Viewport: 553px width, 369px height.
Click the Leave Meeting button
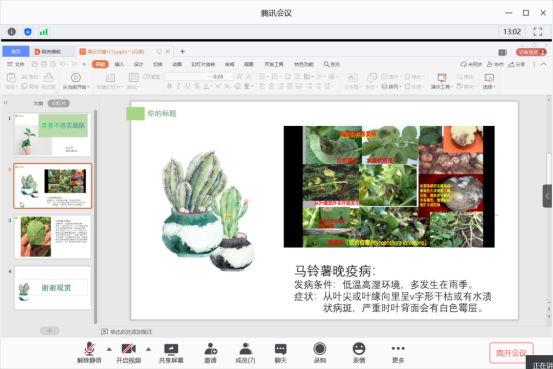point(511,353)
